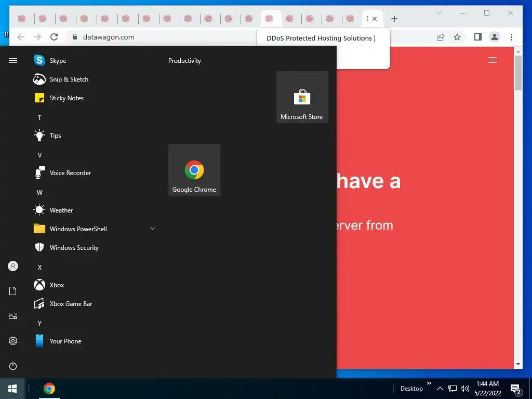This screenshot has width=532, height=399.
Task: Open Settings gear in Start sidebar
Action: tap(13, 341)
